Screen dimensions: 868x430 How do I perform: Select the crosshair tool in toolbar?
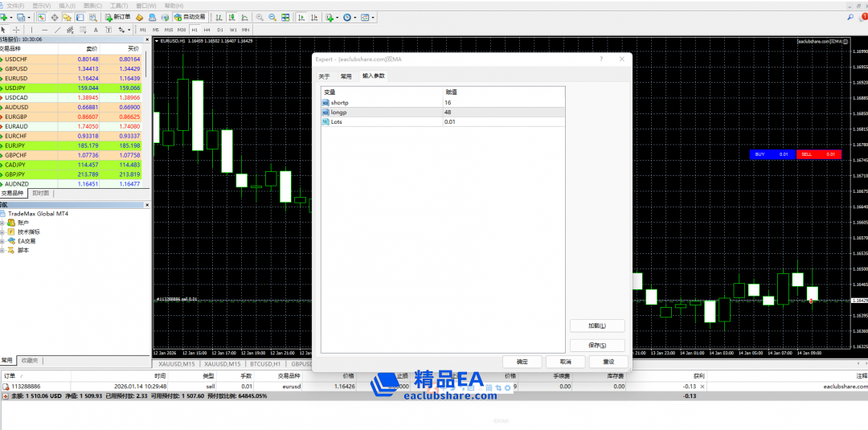[17, 30]
